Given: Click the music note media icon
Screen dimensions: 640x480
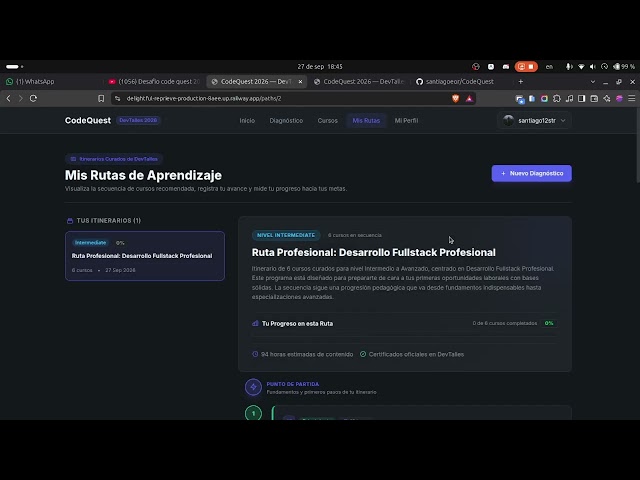Looking at the screenshot, I should click(569, 98).
